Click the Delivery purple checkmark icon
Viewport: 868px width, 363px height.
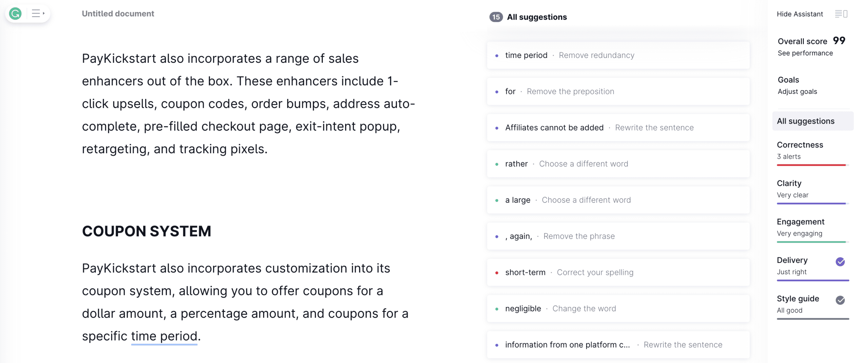click(x=840, y=262)
